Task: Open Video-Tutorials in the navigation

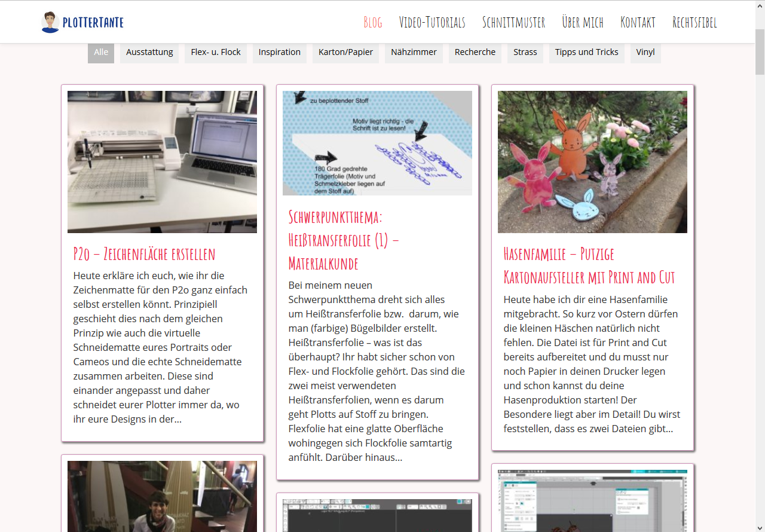Action: [432, 23]
